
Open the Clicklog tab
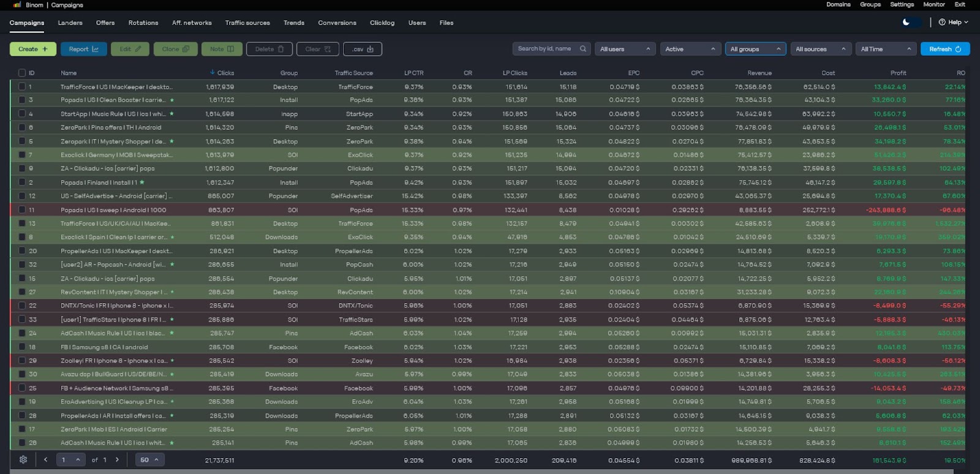coord(382,23)
